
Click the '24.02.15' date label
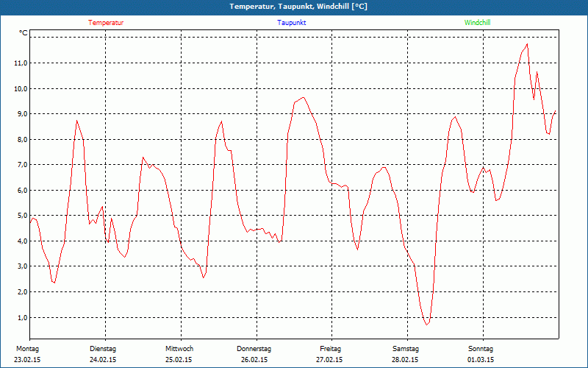point(103,360)
